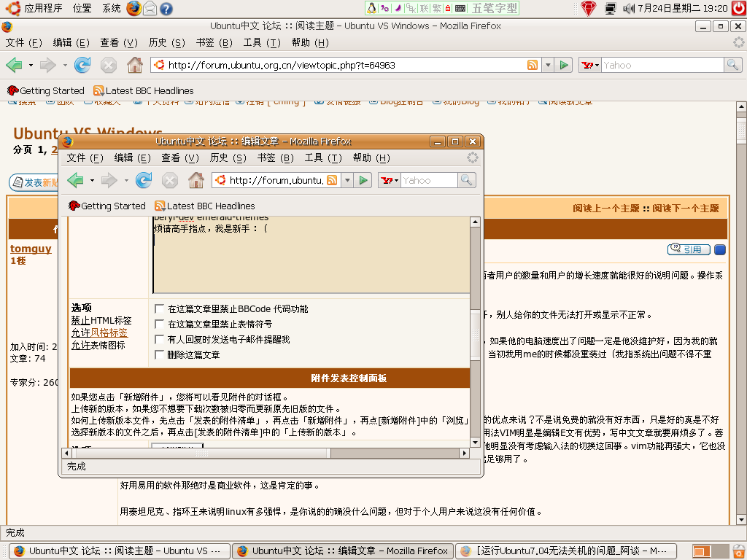Open Forward history dropdown in main window
This screenshot has width=747, height=560.
click(x=65, y=65)
